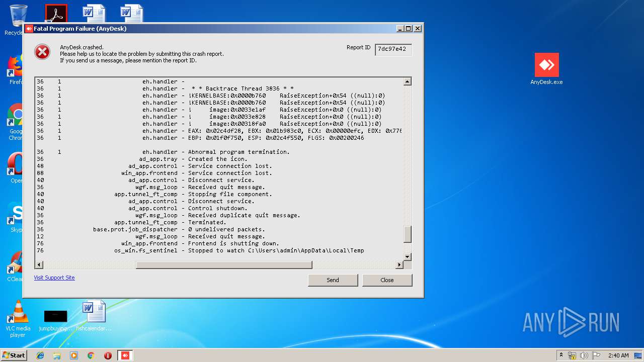This screenshot has width=644, height=362.
Task: Click the Close button in crash dialog
Action: pos(387,280)
